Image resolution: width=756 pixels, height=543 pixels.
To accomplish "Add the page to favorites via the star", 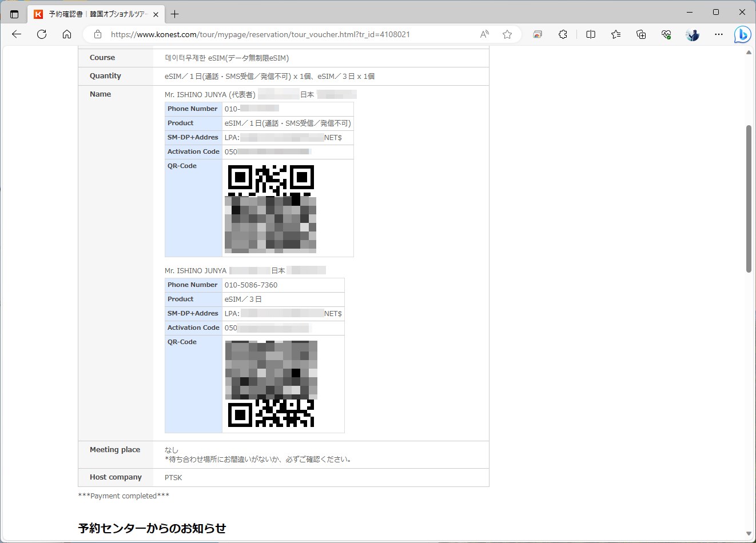I will (507, 34).
